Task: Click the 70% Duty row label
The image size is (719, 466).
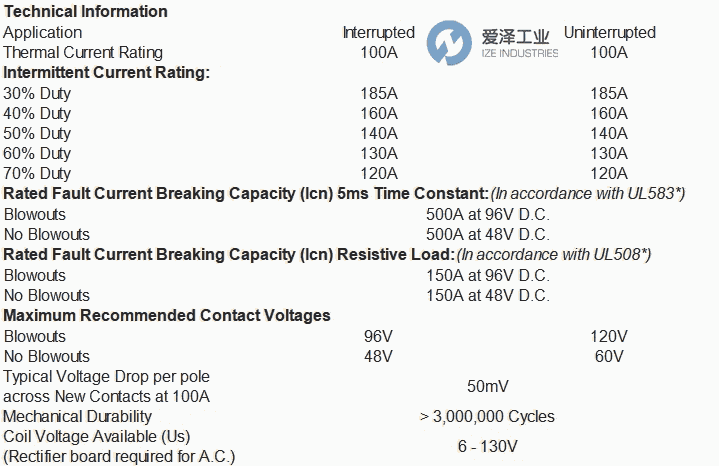Action: (38, 173)
